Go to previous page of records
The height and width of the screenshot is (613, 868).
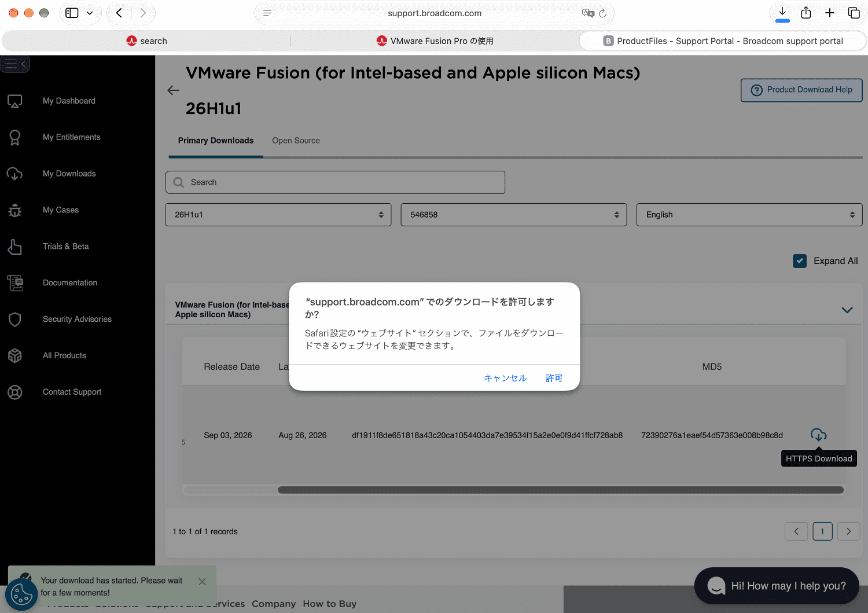point(796,531)
